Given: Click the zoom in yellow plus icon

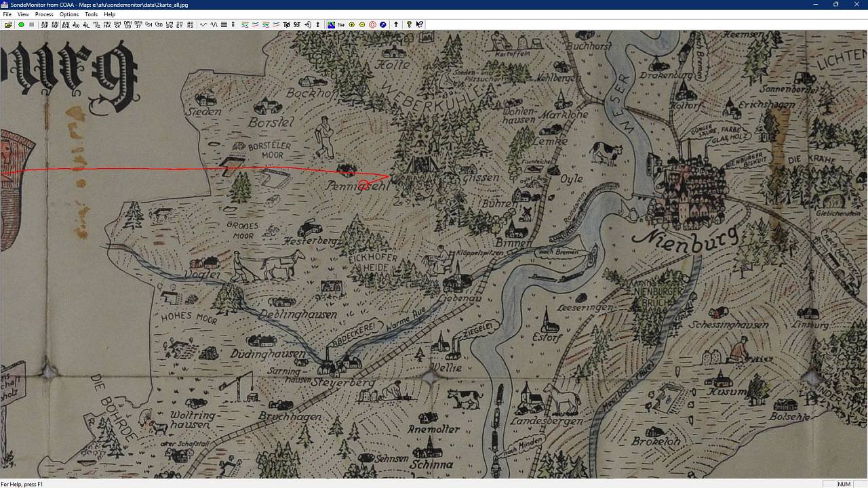Looking at the screenshot, I should 351,24.
